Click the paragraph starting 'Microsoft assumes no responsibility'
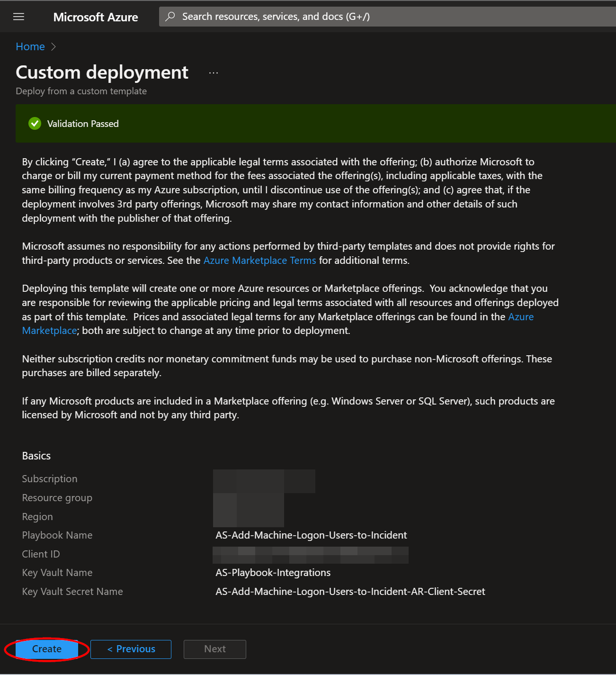 (x=288, y=253)
